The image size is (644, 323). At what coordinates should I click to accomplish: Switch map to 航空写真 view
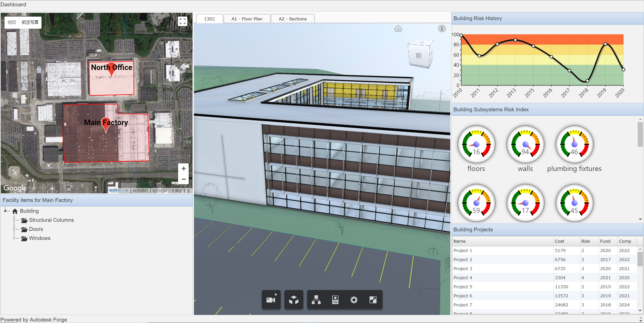point(30,22)
